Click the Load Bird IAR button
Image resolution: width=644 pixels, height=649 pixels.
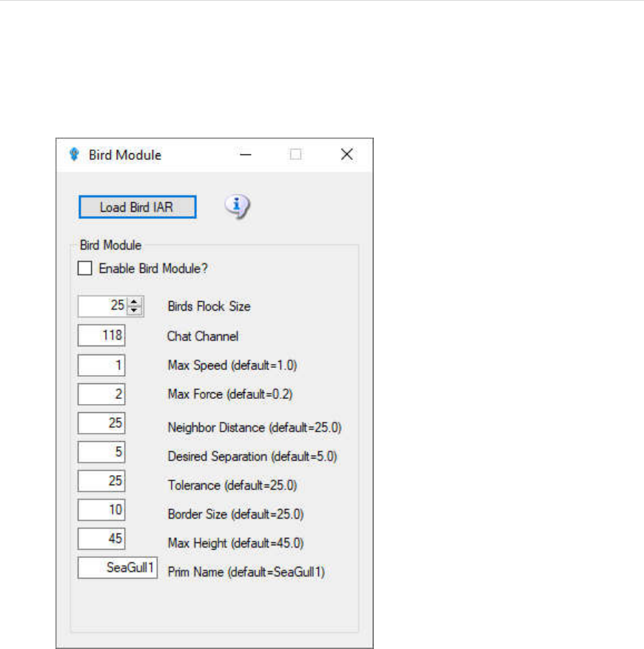[138, 207]
